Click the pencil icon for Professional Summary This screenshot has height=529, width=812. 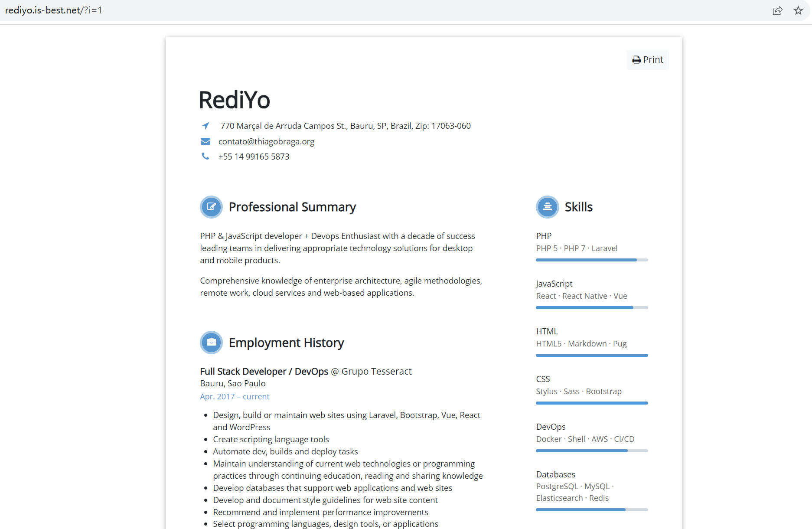[211, 207]
